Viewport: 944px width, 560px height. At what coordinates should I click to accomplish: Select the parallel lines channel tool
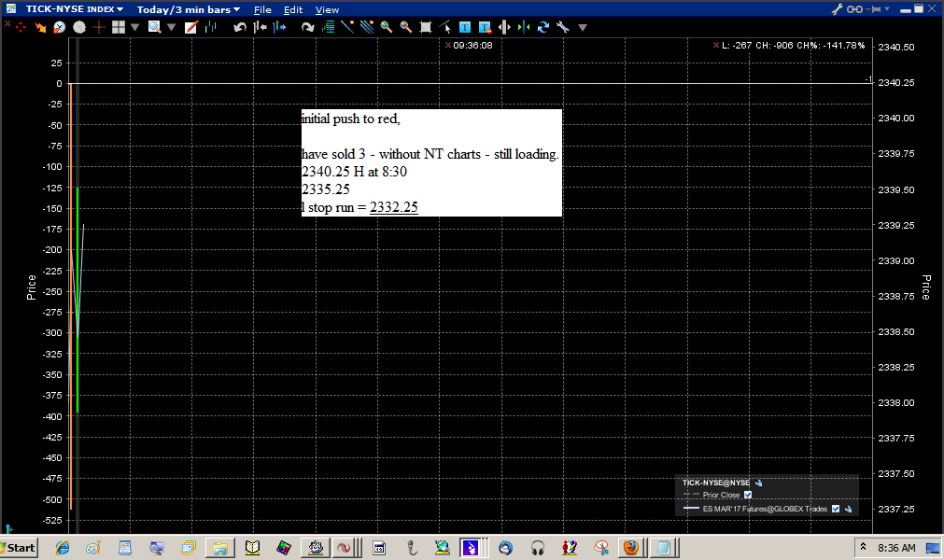(367, 27)
